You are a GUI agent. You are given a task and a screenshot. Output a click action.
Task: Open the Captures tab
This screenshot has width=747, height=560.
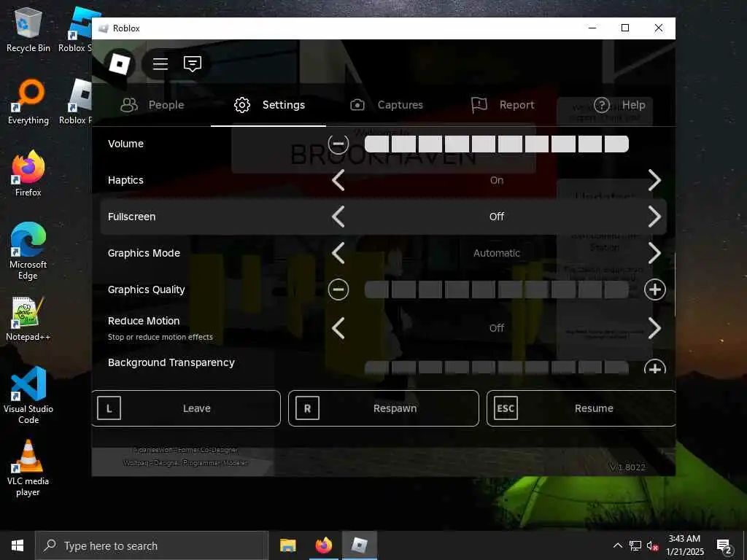point(387,105)
